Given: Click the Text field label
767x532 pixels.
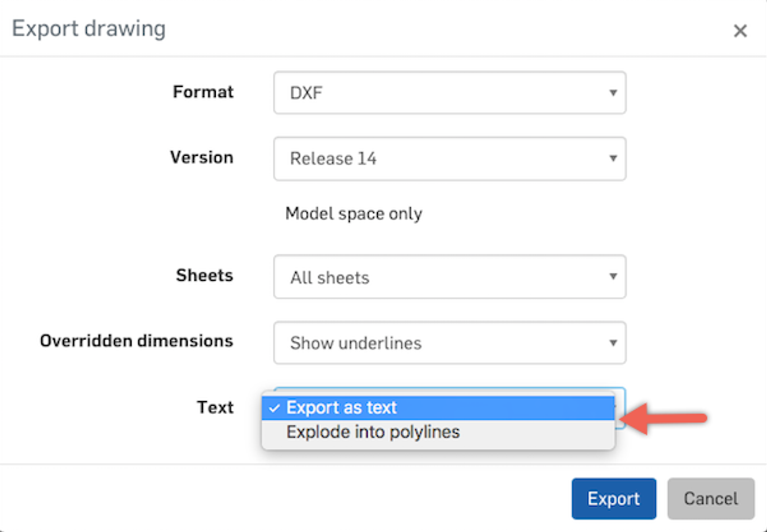Looking at the screenshot, I should [x=215, y=407].
